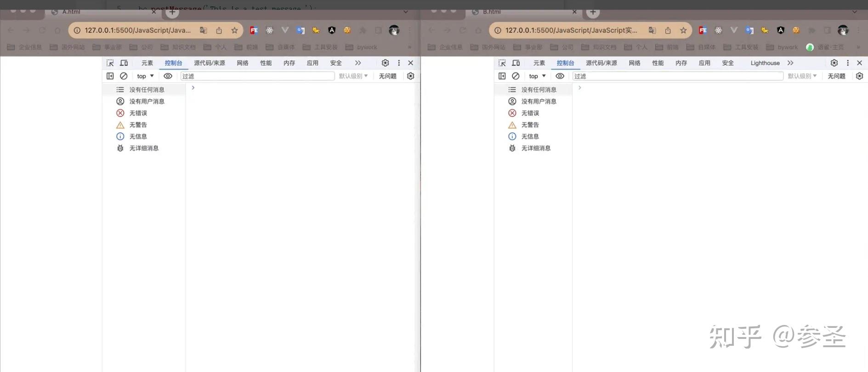Open the tab search chevron in A.html window
Screen dimensions: 868x372
click(x=406, y=12)
